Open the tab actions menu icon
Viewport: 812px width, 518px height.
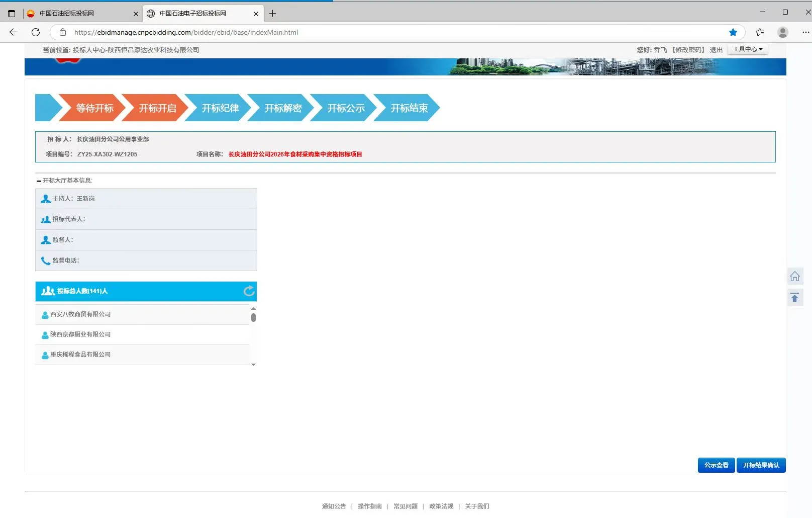(x=12, y=14)
